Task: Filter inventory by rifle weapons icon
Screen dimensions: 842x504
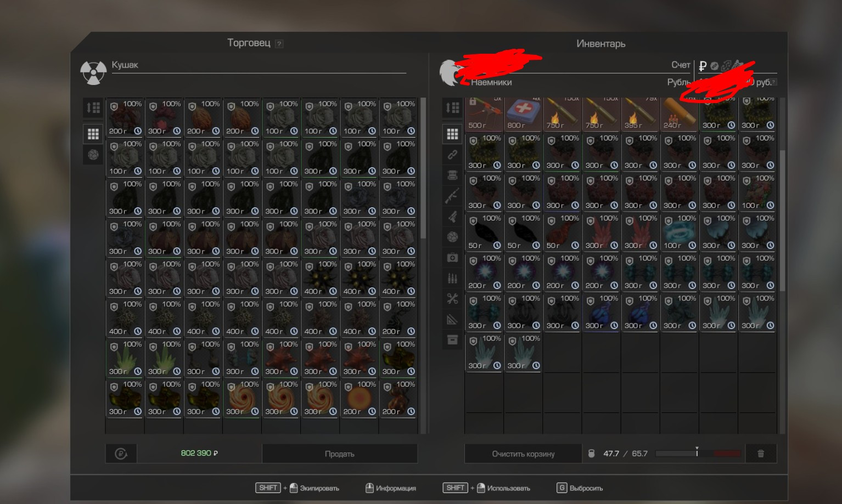Action: 452,196
